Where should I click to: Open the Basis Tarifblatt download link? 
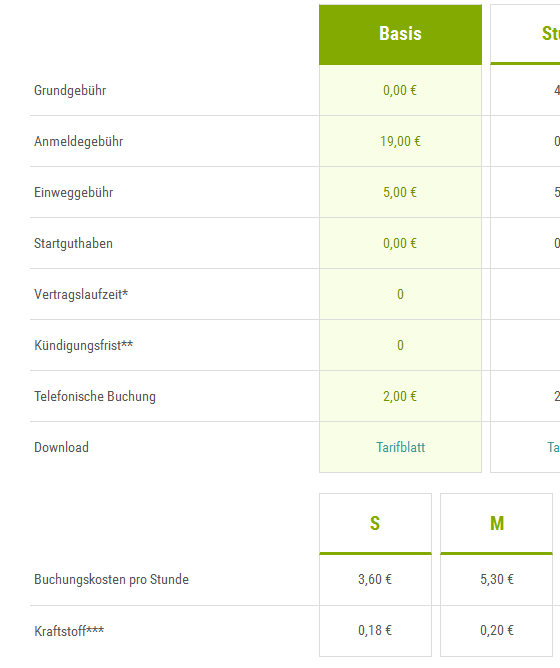coord(400,447)
